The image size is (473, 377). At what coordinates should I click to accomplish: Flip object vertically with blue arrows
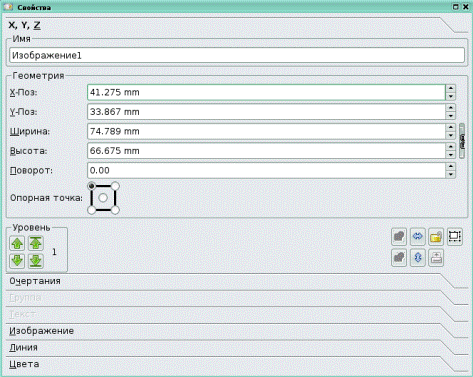(417, 258)
